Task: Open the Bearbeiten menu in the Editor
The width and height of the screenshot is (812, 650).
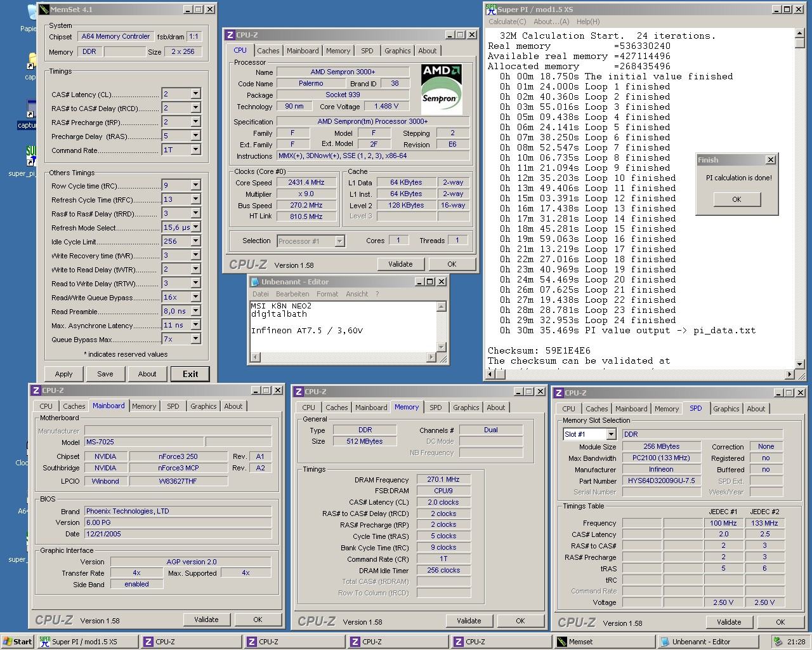Action: pos(292,294)
